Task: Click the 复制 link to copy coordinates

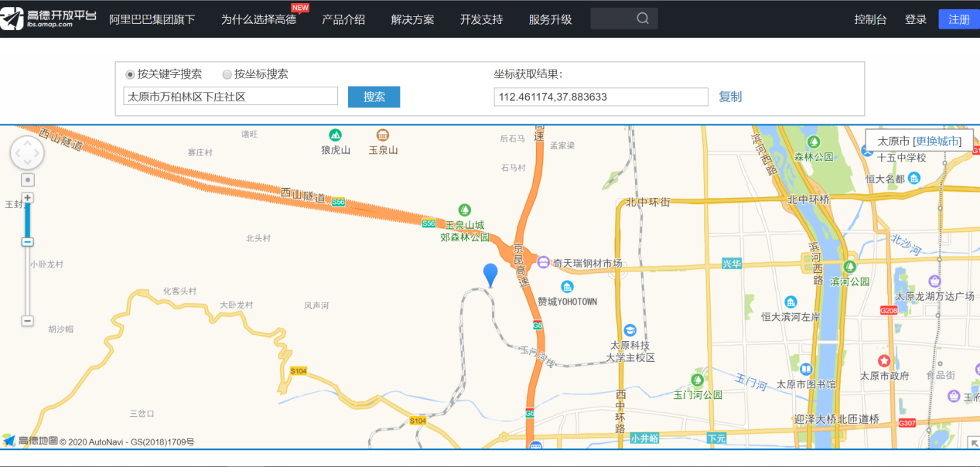Action: pyautogui.click(x=729, y=97)
